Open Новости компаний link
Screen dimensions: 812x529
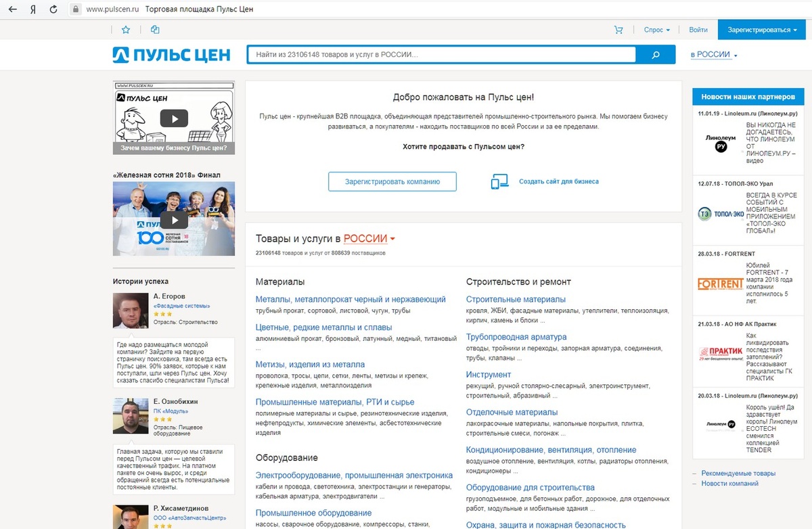pyautogui.click(x=729, y=484)
